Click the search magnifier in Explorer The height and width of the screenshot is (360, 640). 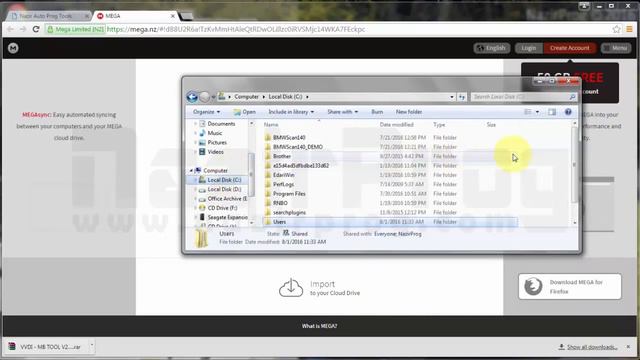572,97
